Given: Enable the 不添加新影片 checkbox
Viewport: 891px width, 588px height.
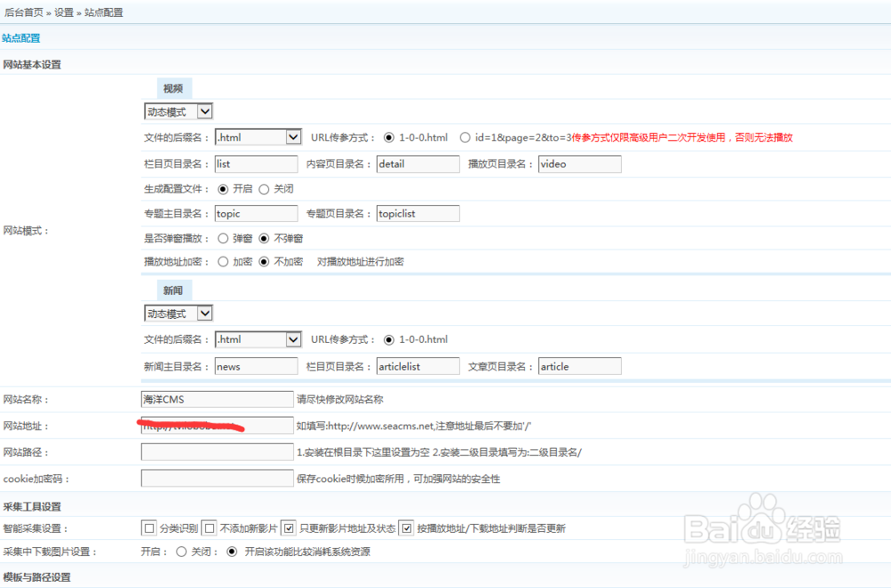Looking at the screenshot, I should (x=208, y=527).
